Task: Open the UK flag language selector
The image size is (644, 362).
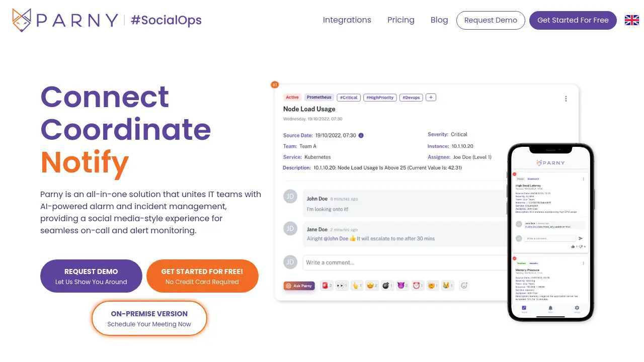Action: [x=632, y=20]
